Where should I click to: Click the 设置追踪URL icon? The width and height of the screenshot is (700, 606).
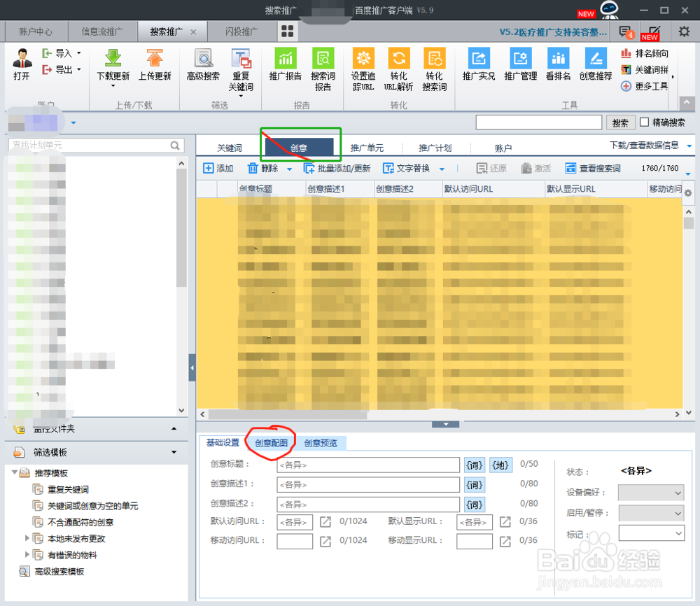point(363,58)
